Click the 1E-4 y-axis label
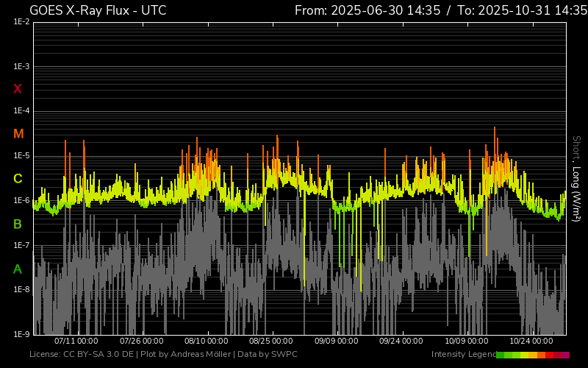Viewport: 588px width, 368px height. click(x=21, y=111)
